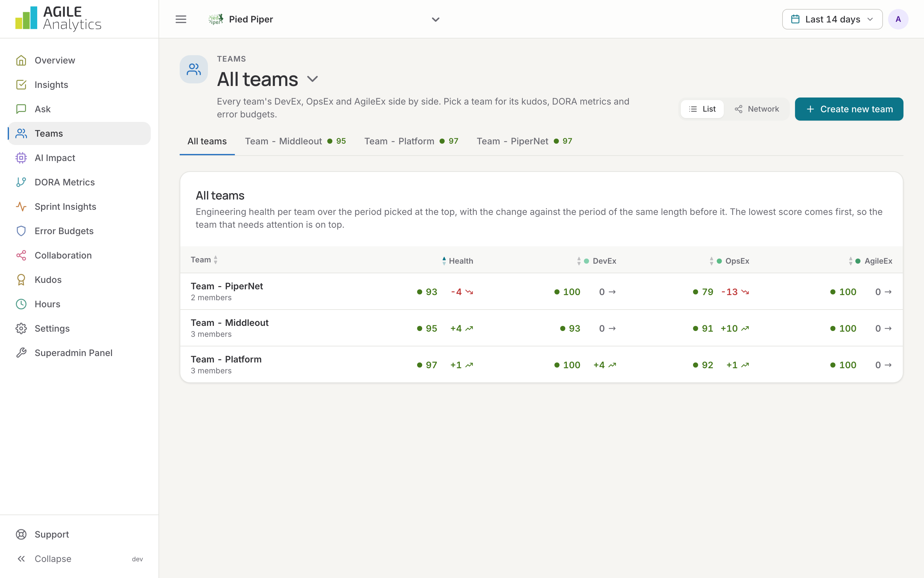Click the user avatar A

click(898, 19)
